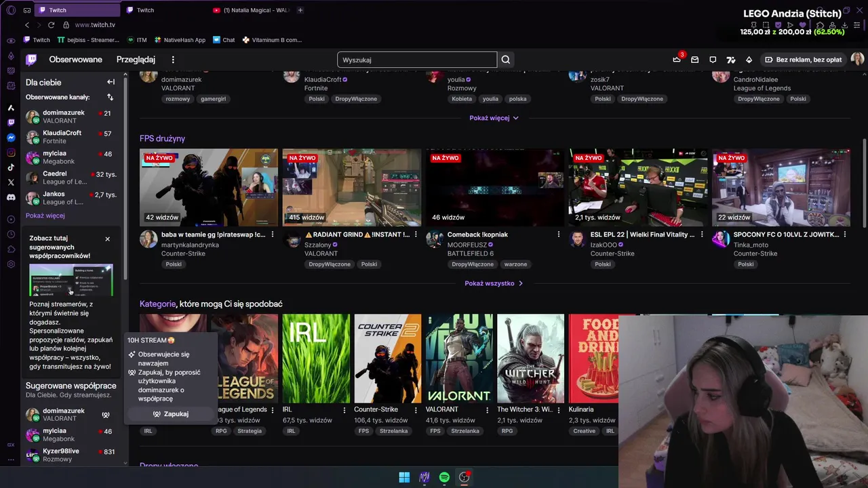
Task: Open the notifications inbox icon
Action: pos(694,60)
